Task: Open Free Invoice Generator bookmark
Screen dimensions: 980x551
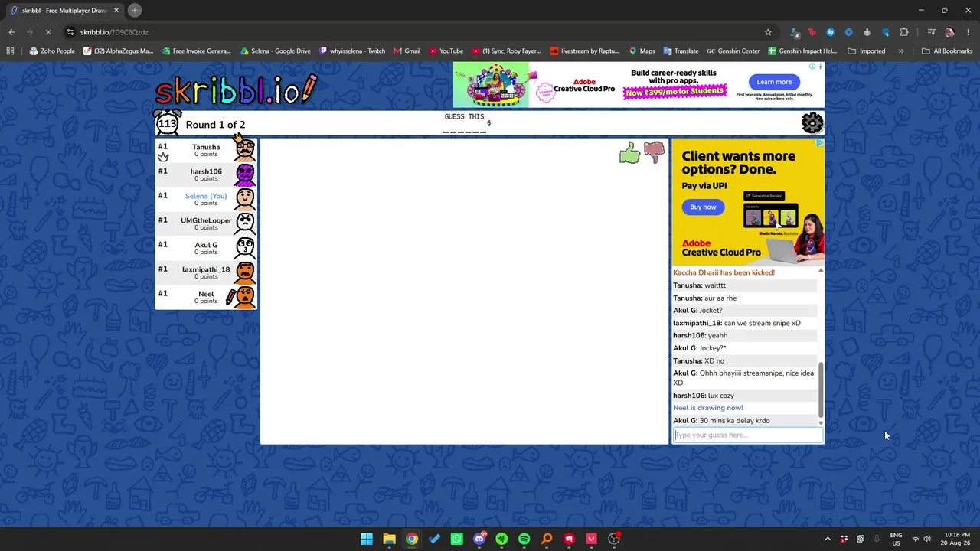Action: tap(197, 51)
